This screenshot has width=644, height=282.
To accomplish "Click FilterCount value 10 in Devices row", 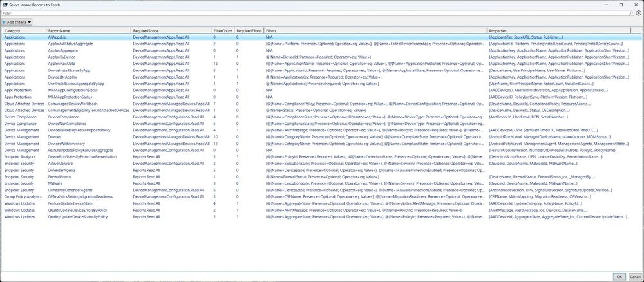I will 215,136.
